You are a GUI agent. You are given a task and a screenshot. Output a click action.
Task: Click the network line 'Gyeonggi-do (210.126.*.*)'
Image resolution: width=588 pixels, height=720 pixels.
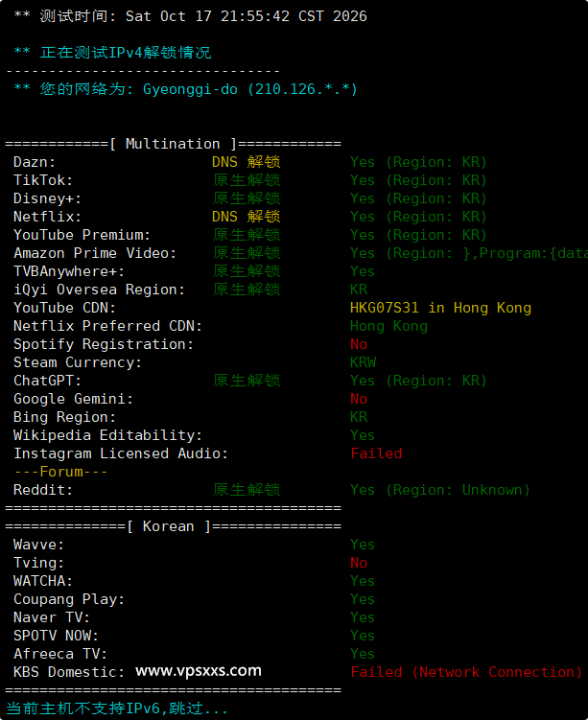tap(250, 89)
